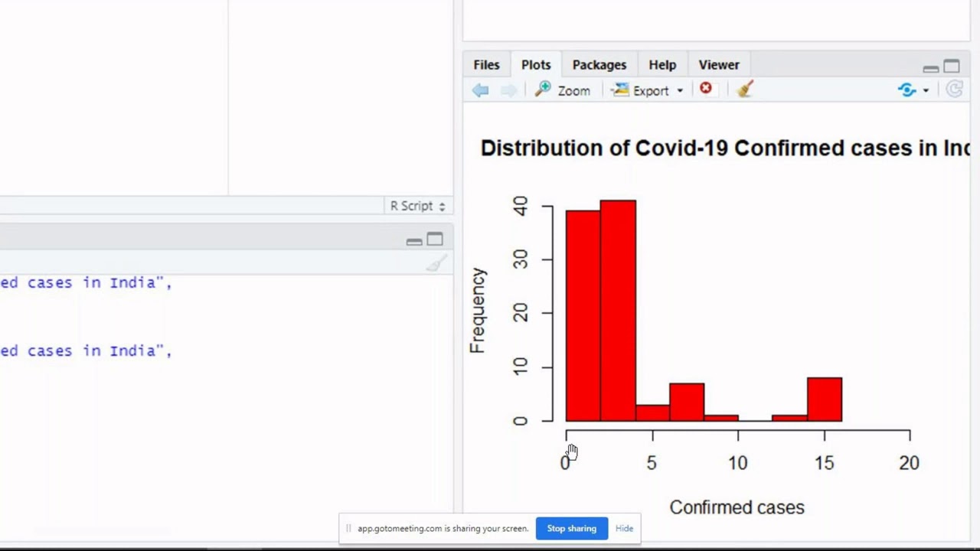Select the Plots tab

coord(536,65)
